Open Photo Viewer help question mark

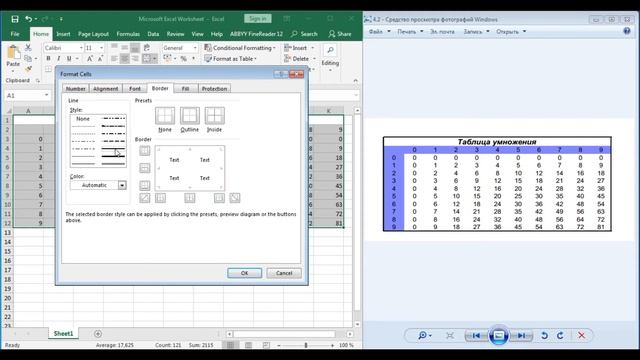[627, 31]
